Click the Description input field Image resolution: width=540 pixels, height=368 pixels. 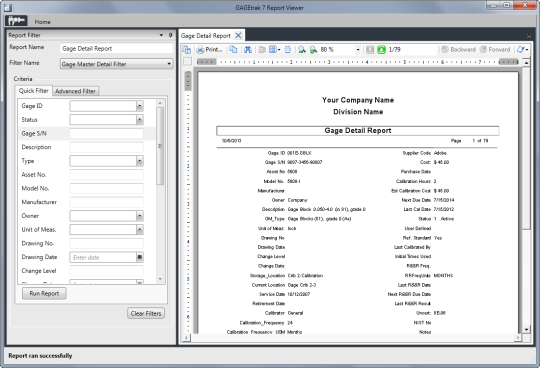point(106,147)
